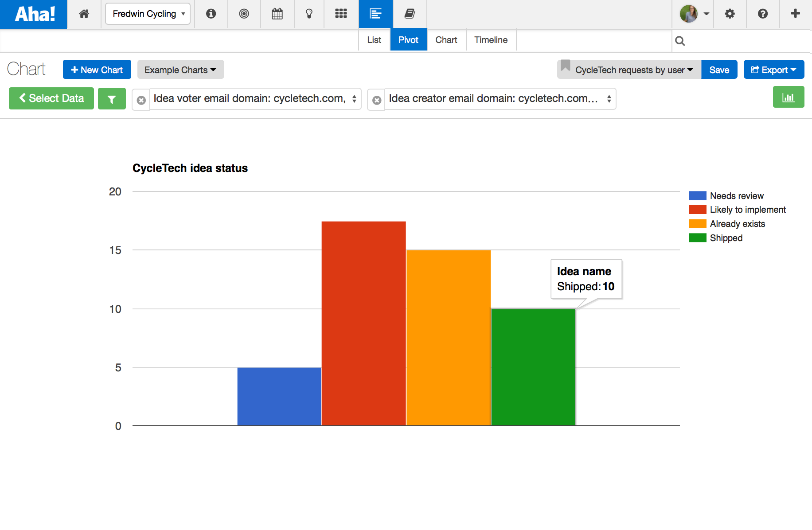Open the Fredwin Cycling workspace selector
The height and width of the screenshot is (530, 812).
148,14
